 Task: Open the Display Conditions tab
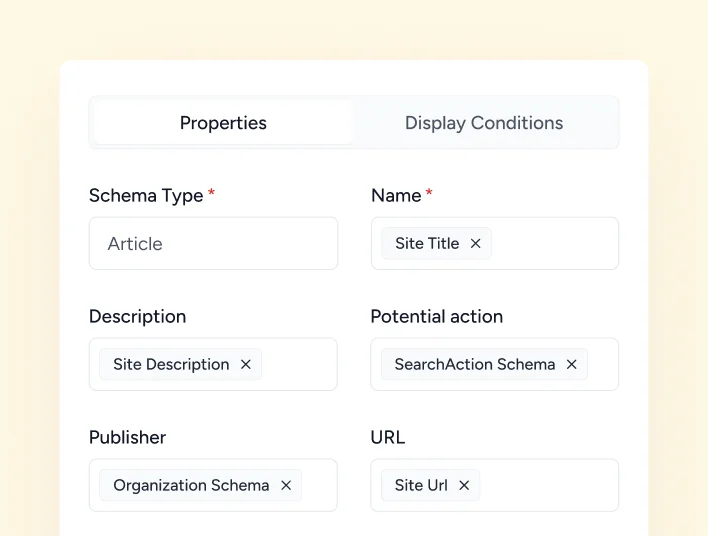click(484, 123)
